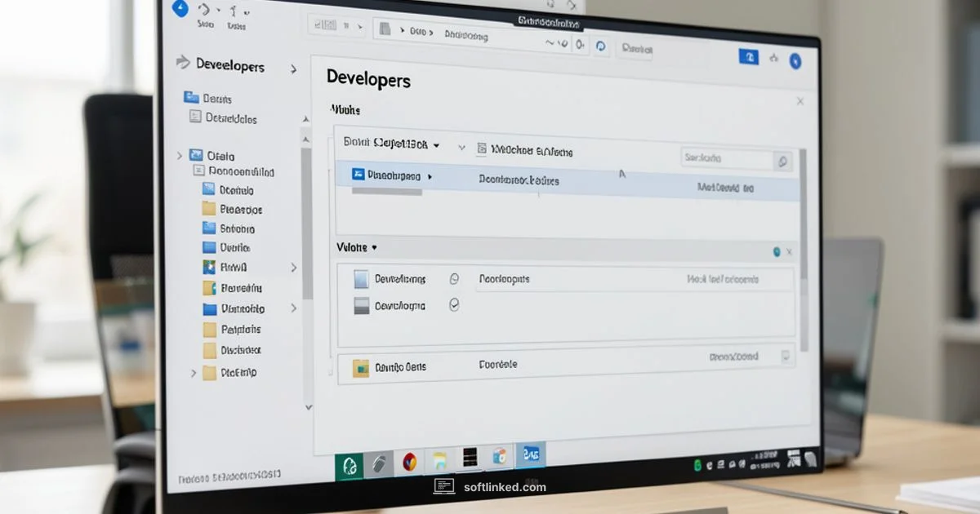Select the Developers folder icon in the file list
Image resolution: width=980 pixels, height=514 pixels.
coord(357,175)
